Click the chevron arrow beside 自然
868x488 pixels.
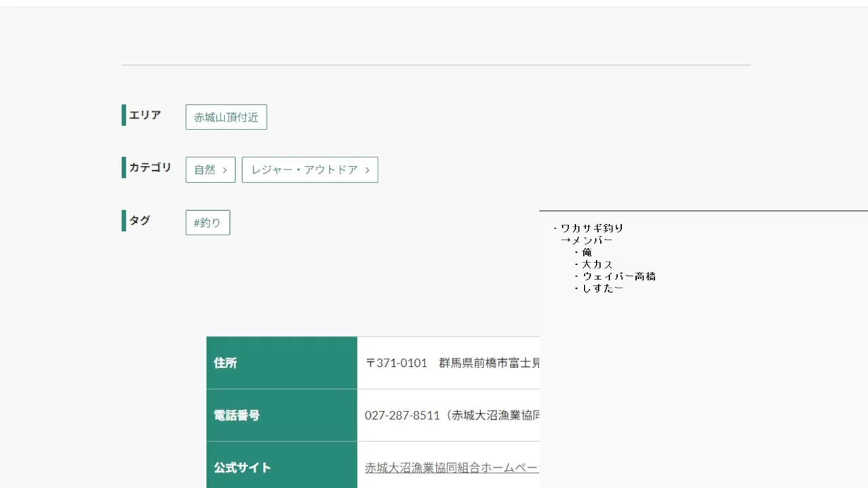[225, 170]
